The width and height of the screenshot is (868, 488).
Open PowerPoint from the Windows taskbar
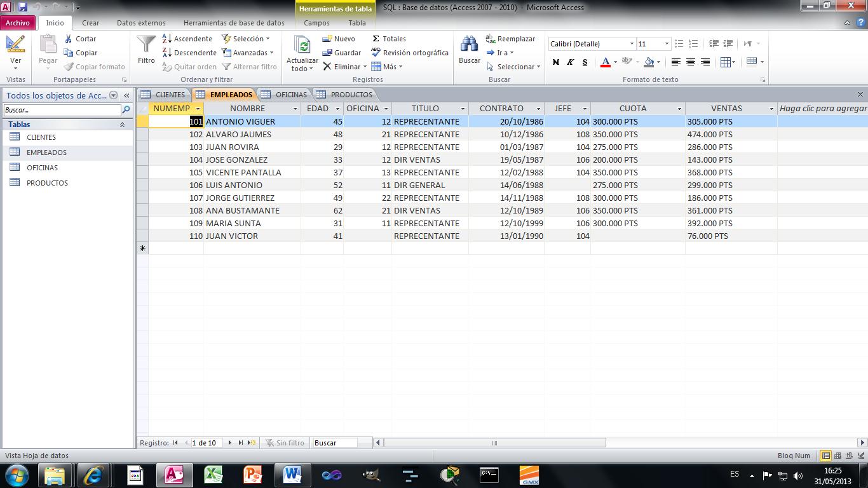253,475
